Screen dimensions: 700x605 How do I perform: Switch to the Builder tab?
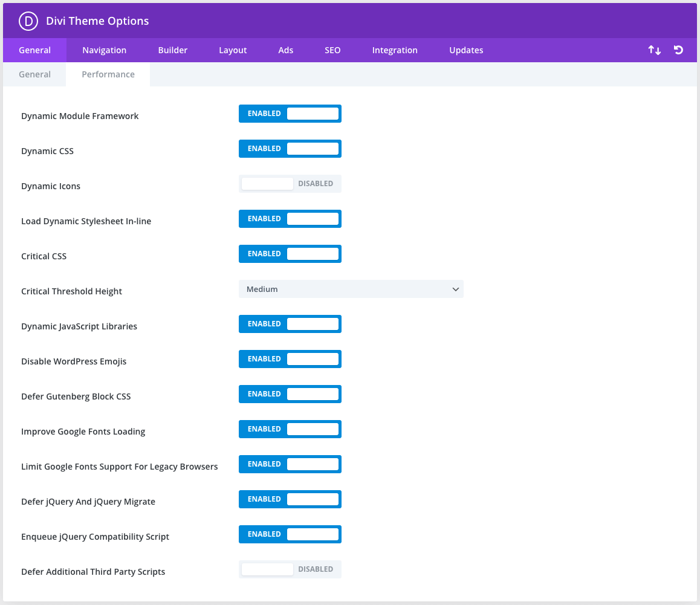tap(173, 50)
